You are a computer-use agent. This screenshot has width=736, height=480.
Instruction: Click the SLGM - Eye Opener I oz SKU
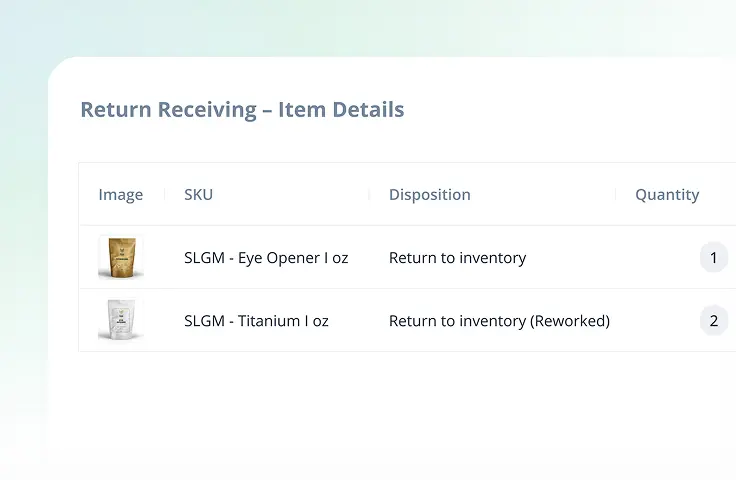[266, 258]
